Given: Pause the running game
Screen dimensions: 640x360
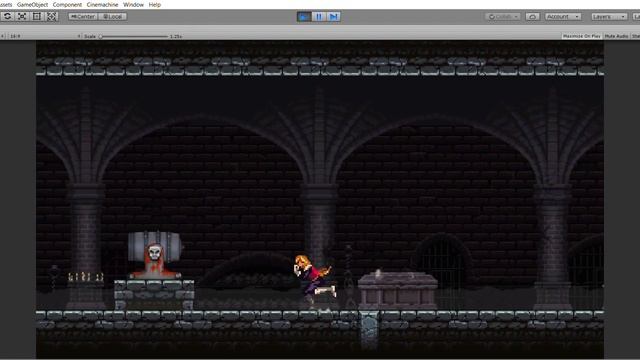Looking at the screenshot, I should coord(319,17).
